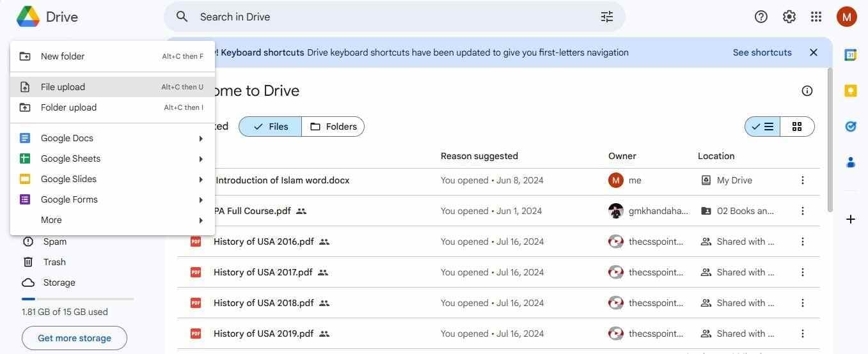This screenshot has height=354, width=868.
Task: Open more actions for History of USA 2016.pdf
Action: click(803, 242)
